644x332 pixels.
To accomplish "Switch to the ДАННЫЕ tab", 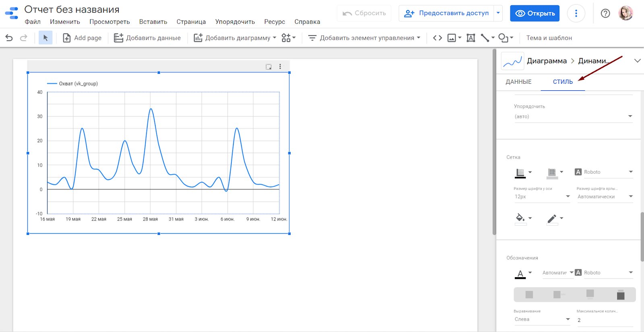I will (518, 82).
